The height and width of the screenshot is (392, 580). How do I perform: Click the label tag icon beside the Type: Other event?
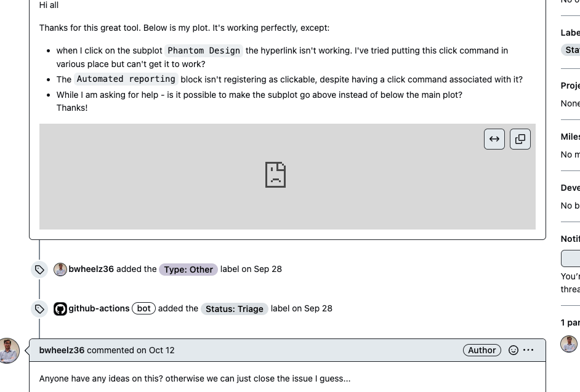point(39,269)
